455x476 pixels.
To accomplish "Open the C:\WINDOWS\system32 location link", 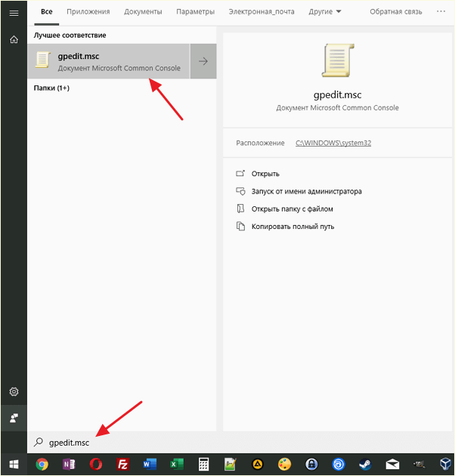I will (333, 143).
